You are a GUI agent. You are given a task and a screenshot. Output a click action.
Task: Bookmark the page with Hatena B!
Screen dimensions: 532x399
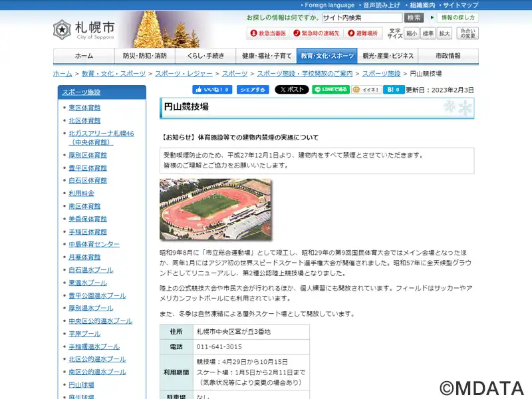point(394,89)
